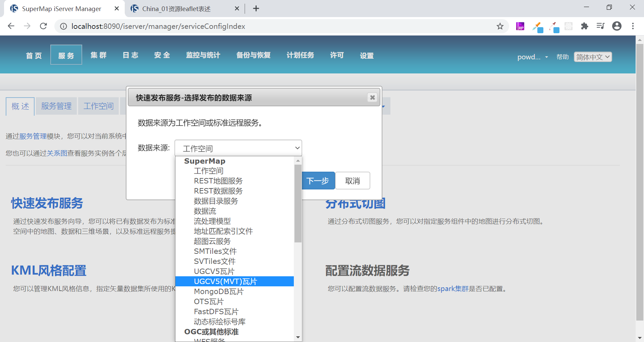Open the 简体中文 language selector
Image resolution: width=644 pixels, height=342 pixels.
tap(593, 57)
